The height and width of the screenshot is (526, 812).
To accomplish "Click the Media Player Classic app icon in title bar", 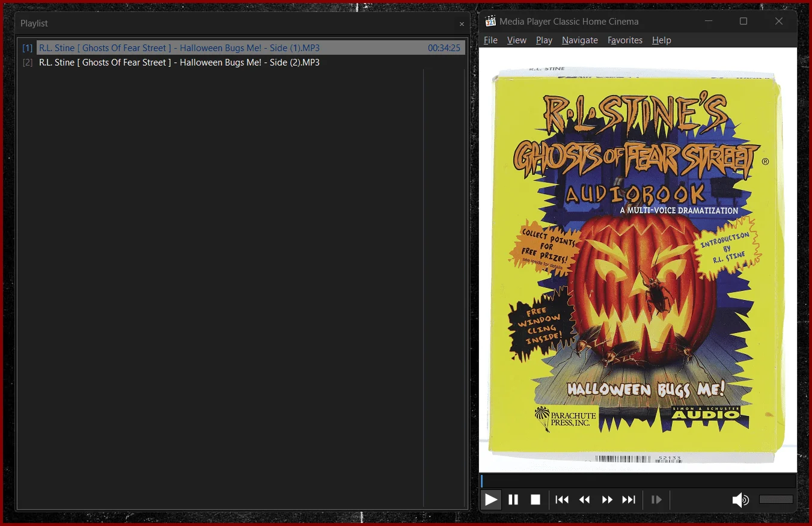I will 490,21.
